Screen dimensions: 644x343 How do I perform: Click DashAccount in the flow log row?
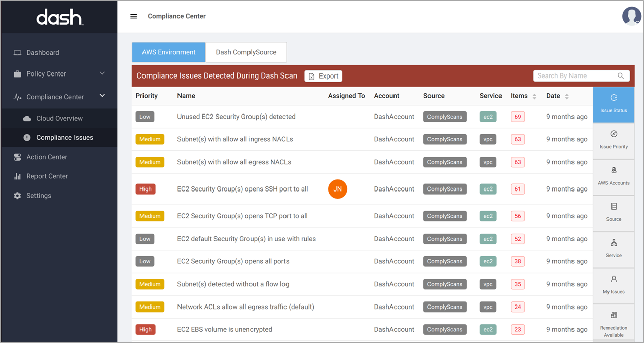click(x=394, y=284)
